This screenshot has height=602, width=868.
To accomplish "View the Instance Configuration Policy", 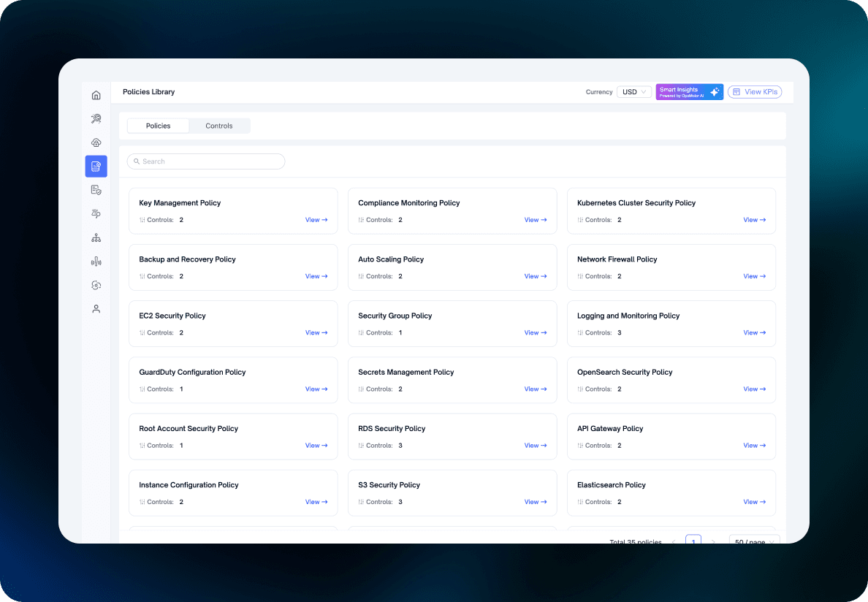I will [x=316, y=503].
